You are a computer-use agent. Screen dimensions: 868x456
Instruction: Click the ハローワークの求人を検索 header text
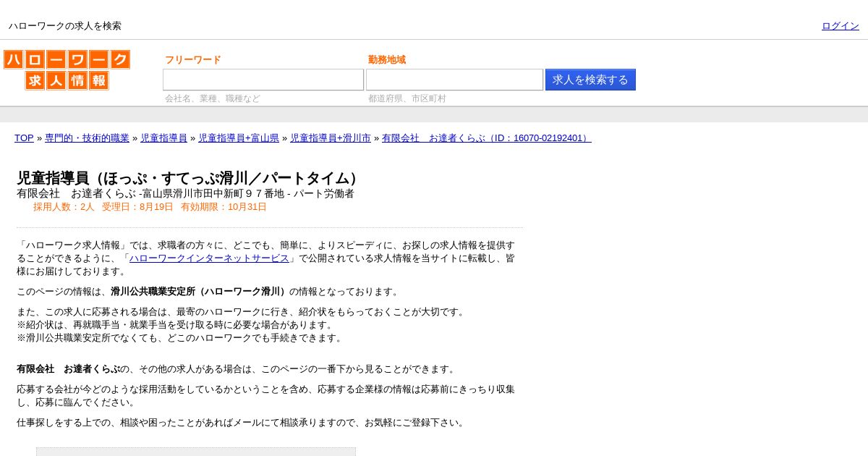coord(65,26)
